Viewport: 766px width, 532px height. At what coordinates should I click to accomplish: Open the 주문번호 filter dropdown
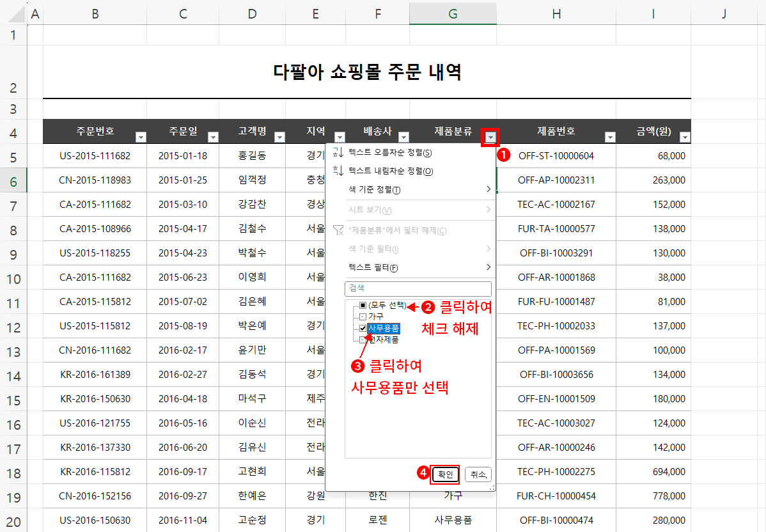coord(141,137)
